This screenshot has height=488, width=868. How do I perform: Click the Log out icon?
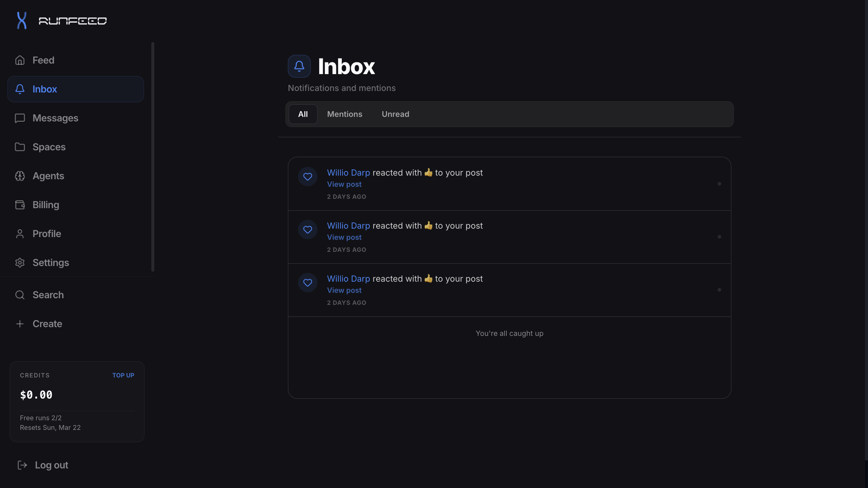22,465
